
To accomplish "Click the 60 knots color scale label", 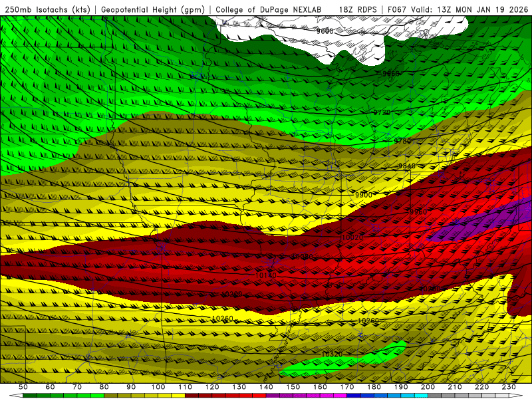I will pyautogui.click(x=51, y=387).
